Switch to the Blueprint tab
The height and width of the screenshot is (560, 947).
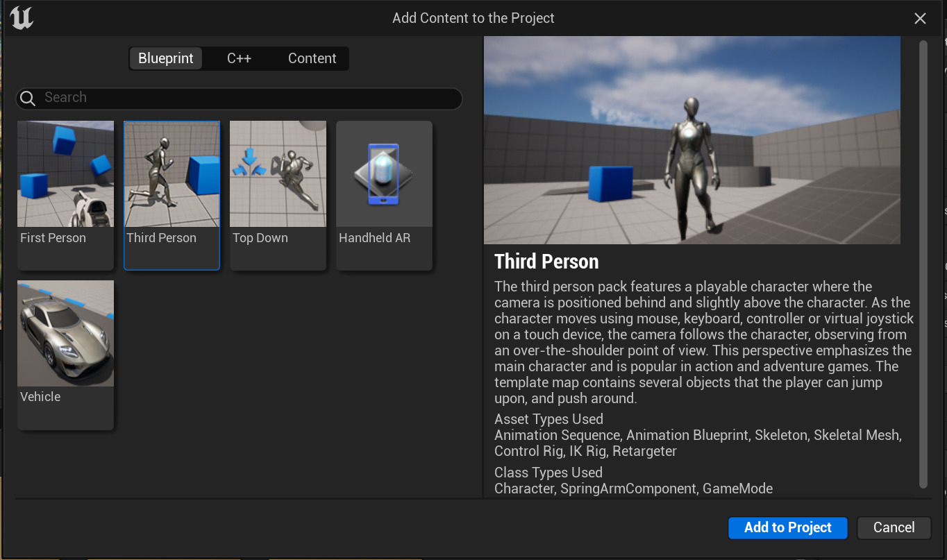166,58
